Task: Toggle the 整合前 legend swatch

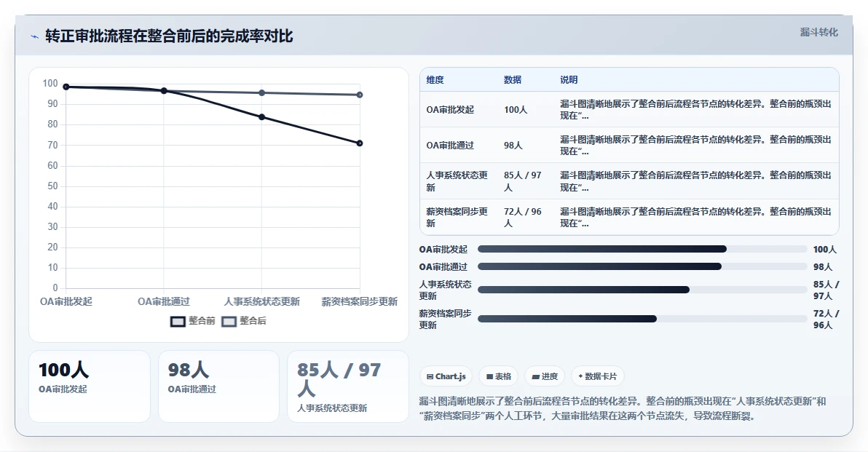Action: (177, 322)
